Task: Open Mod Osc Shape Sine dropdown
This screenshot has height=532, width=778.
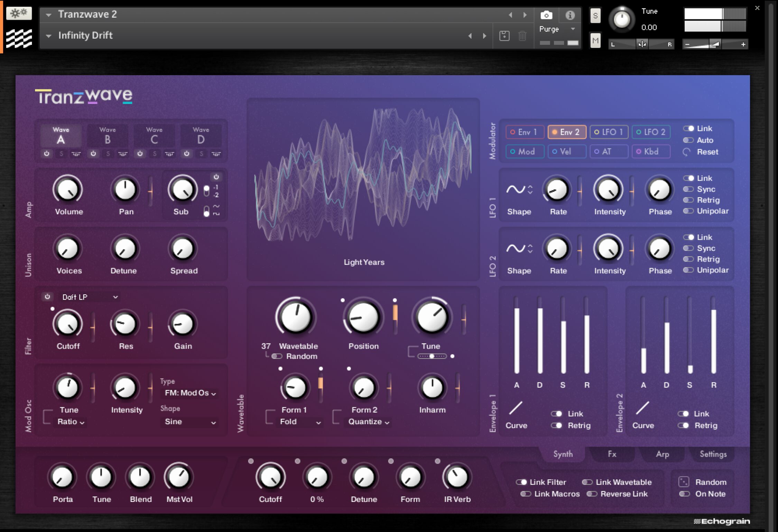Action: [x=190, y=422]
